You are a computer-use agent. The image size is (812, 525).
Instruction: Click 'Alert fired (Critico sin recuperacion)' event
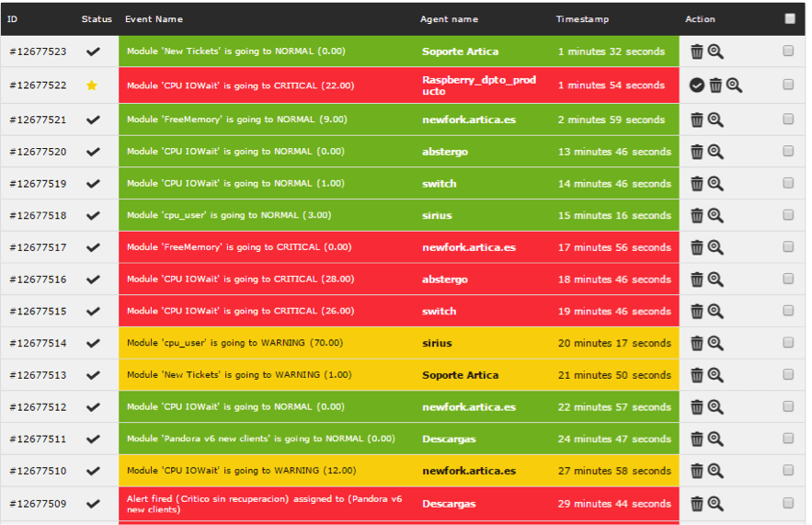[265, 504]
